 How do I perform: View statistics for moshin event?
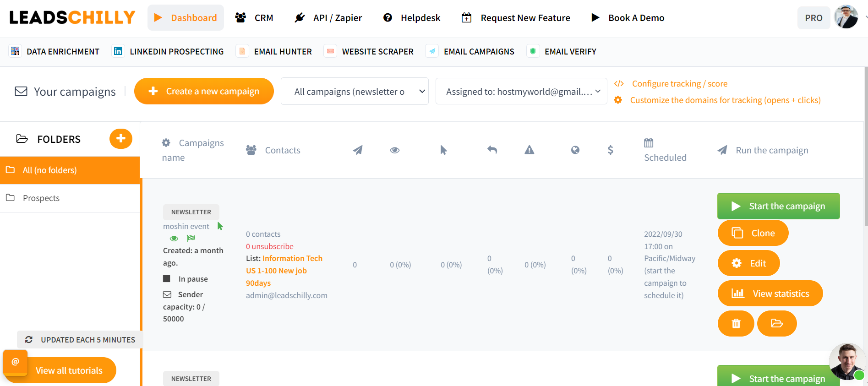770,294
